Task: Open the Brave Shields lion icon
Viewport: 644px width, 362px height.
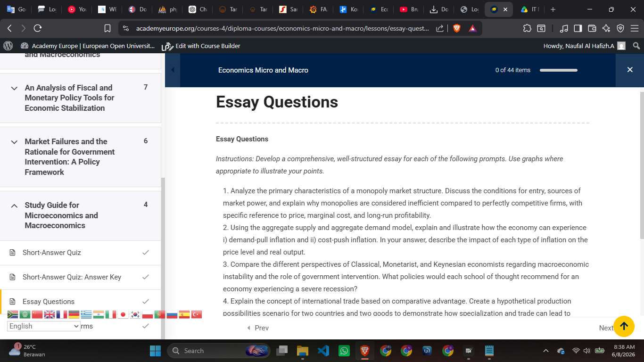Action: pyautogui.click(x=456, y=28)
